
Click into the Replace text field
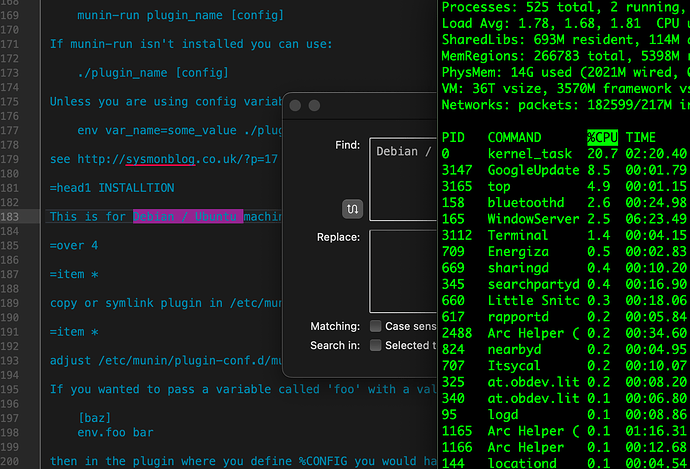tap(403, 271)
